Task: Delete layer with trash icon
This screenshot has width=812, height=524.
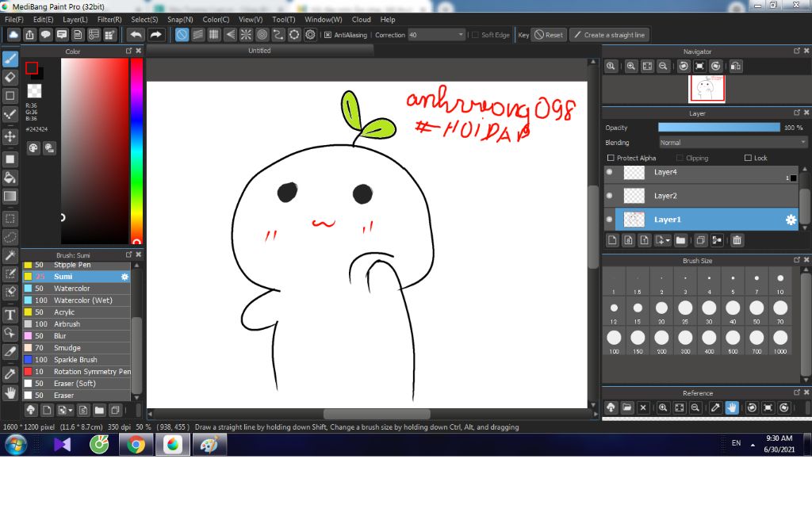Action: (x=737, y=240)
